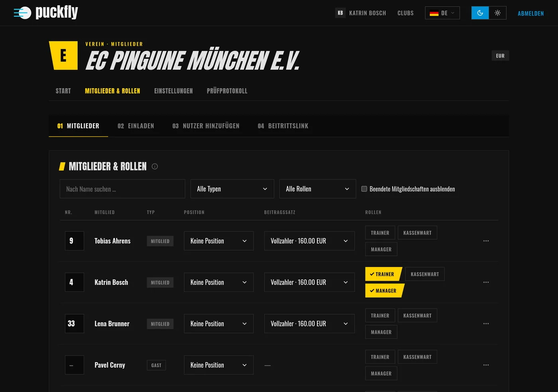Switch to 03 Nutzer hinzufügen sub-tab
This screenshot has height=392, width=558.
[206, 126]
